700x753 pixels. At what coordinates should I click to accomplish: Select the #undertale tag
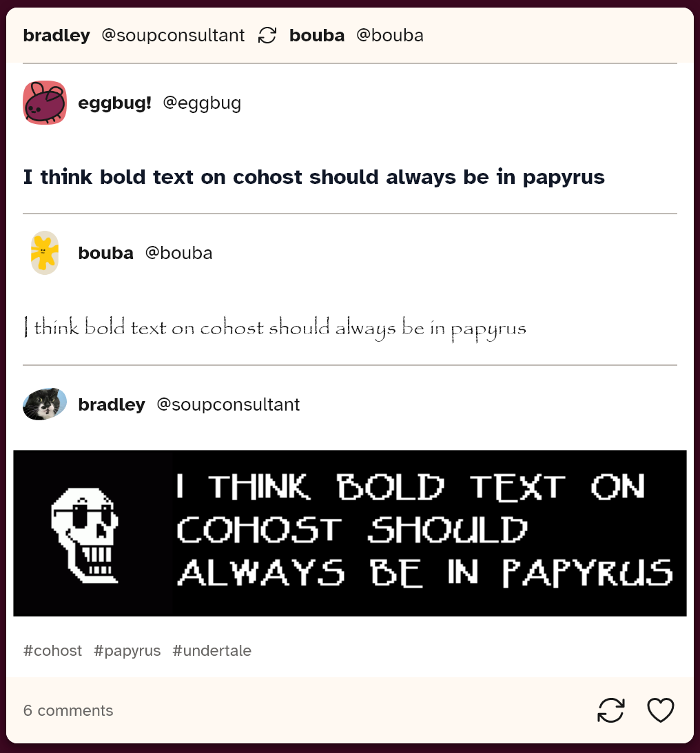[x=212, y=651]
